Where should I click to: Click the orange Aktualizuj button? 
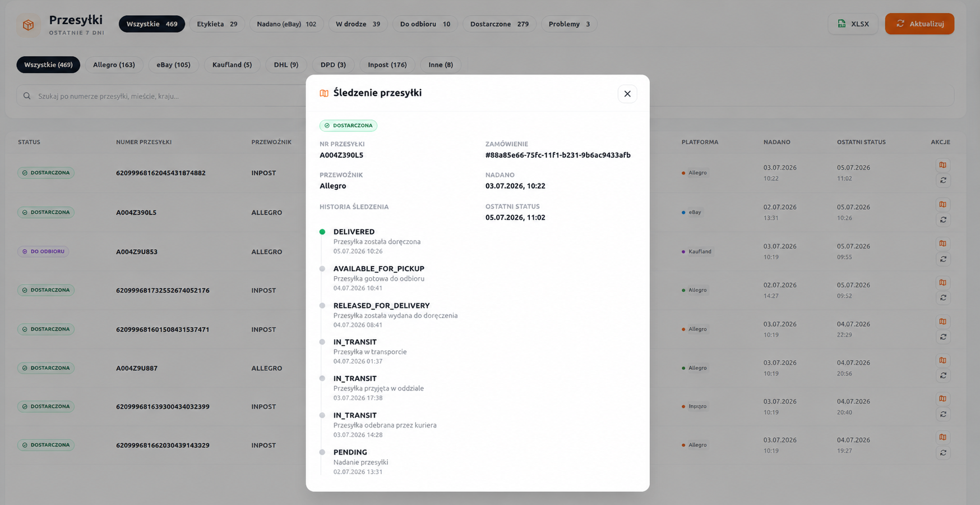[919, 24]
